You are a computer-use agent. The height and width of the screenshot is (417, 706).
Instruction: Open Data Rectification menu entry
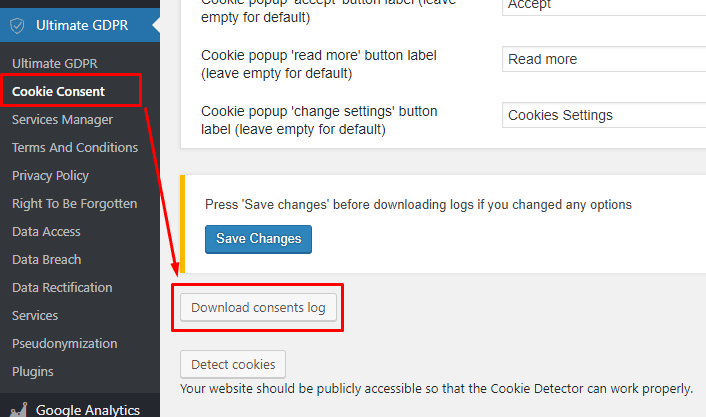(x=62, y=287)
